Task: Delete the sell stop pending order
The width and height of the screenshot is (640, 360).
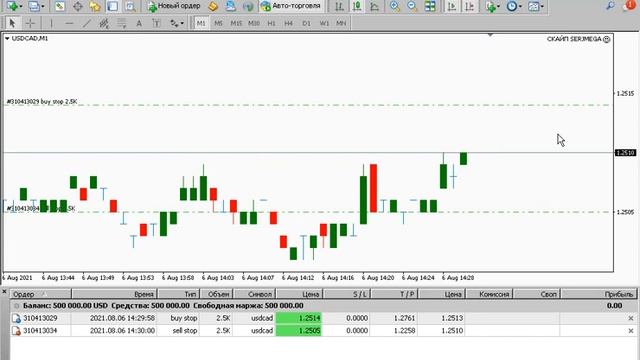Action: tap(631, 331)
